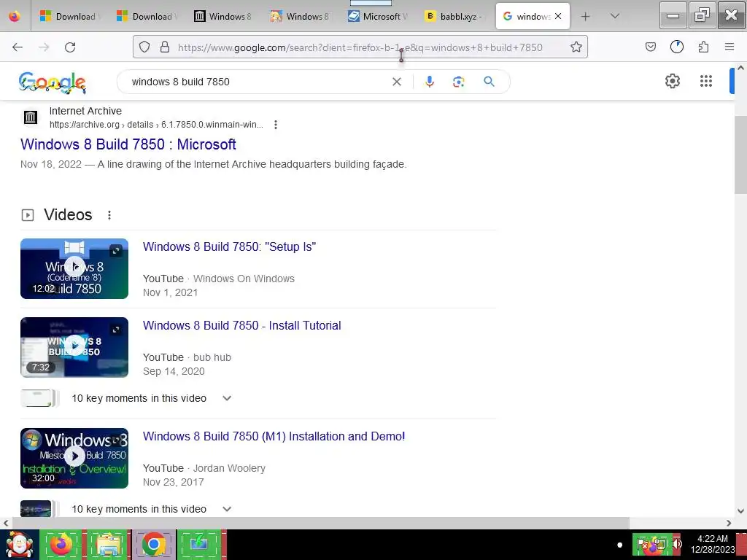This screenshot has width=747, height=560.
Task: Open Google quick settings gear
Action: pyautogui.click(x=672, y=81)
